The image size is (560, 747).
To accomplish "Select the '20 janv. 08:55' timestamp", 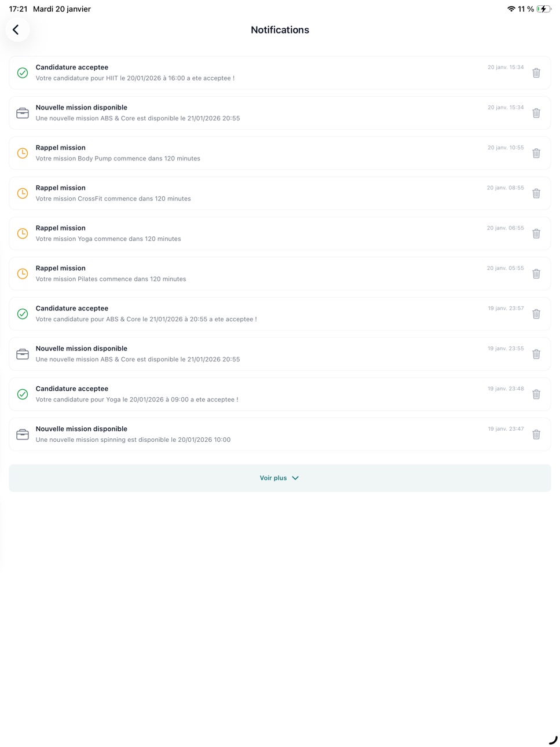I will pyautogui.click(x=506, y=188).
